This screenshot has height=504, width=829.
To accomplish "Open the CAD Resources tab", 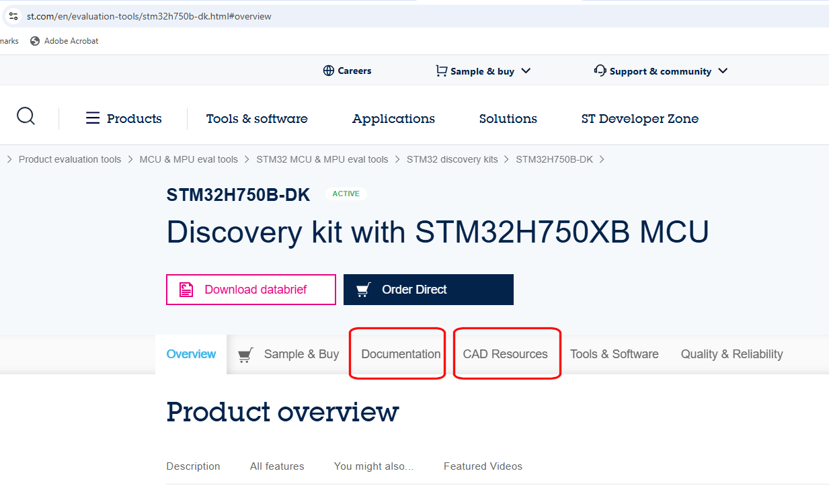I will (x=506, y=354).
